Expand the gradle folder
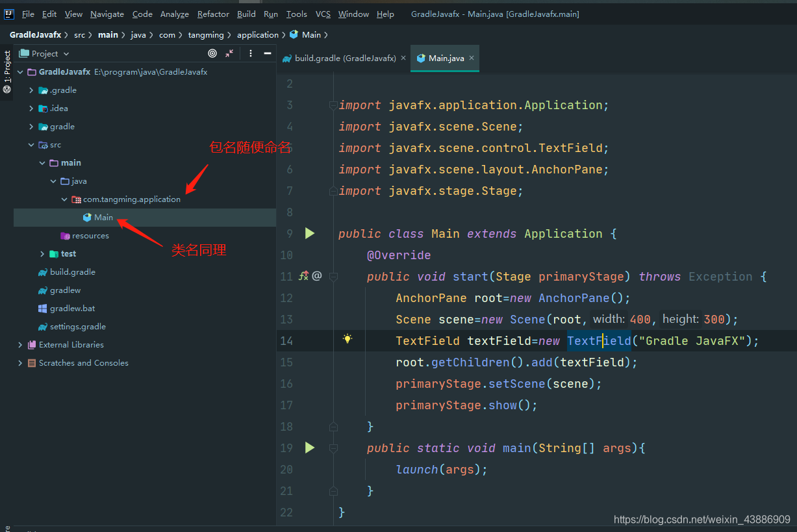 click(31, 127)
